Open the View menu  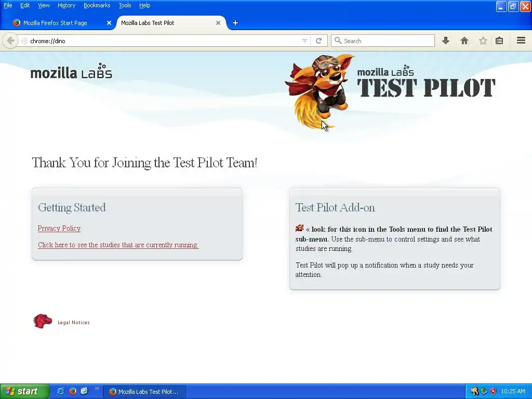(x=44, y=5)
